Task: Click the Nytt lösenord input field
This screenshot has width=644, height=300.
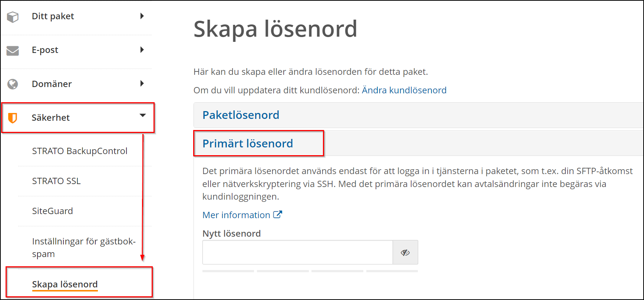Action: click(297, 252)
